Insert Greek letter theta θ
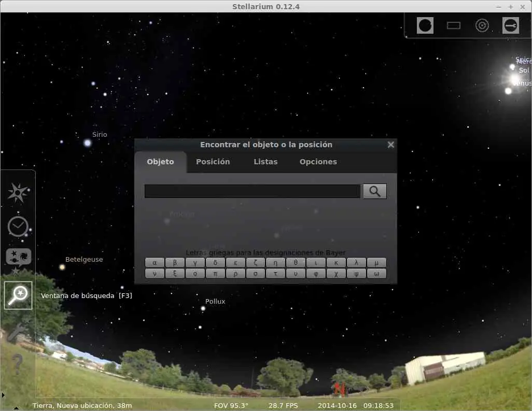This screenshot has width=532, height=411. [x=296, y=262]
